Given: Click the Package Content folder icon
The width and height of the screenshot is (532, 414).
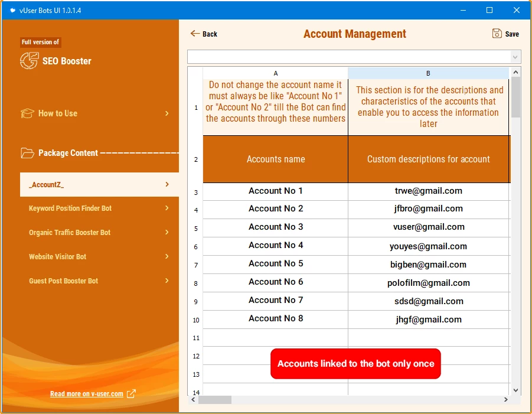Looking at the screenshot, I should tap(27, 153).
